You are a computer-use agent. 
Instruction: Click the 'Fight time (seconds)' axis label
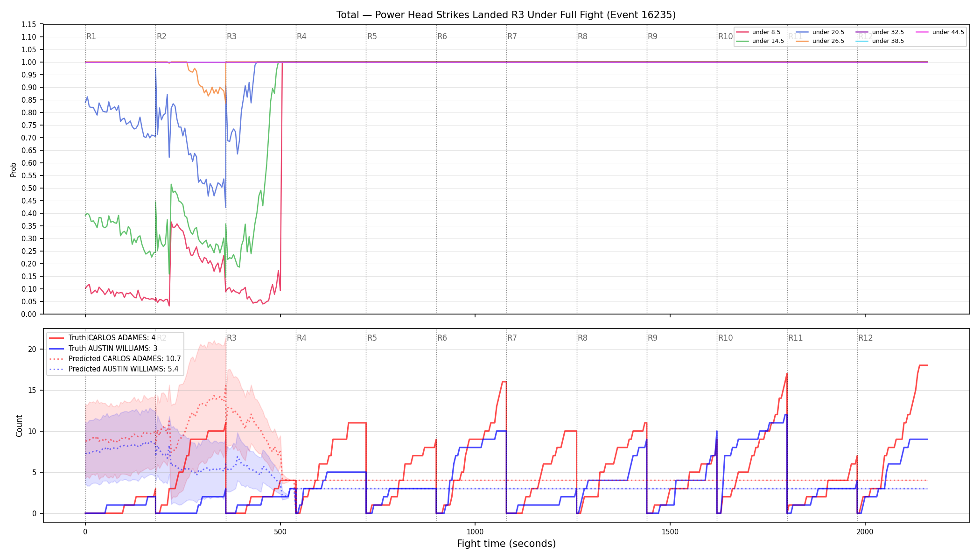[506, 544]
